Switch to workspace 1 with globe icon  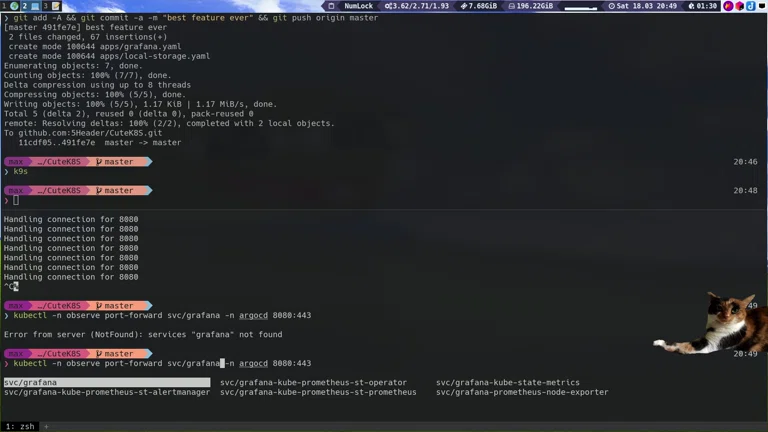(10, 6)
